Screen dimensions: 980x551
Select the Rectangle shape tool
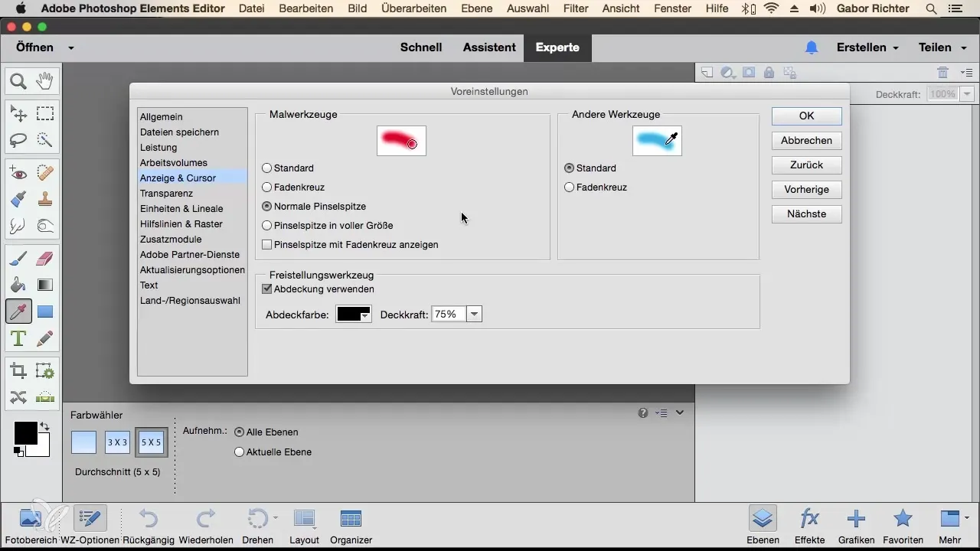[45, 311]
